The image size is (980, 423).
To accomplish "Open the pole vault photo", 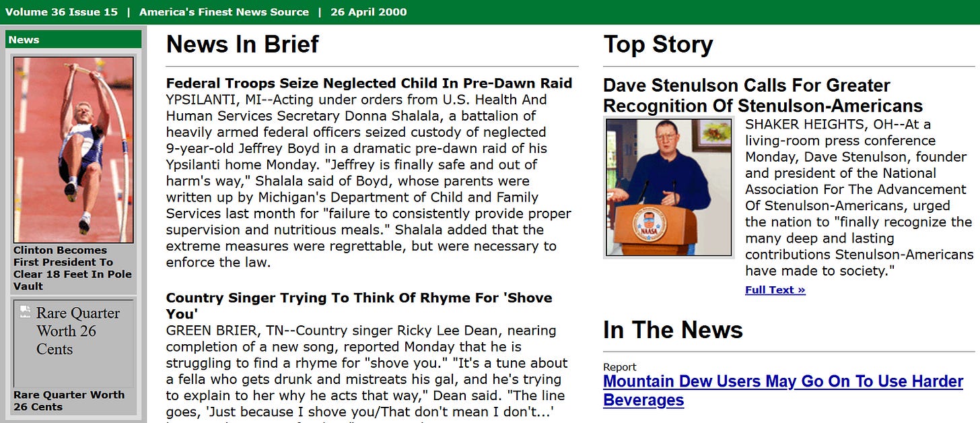I will coord(73,150).
